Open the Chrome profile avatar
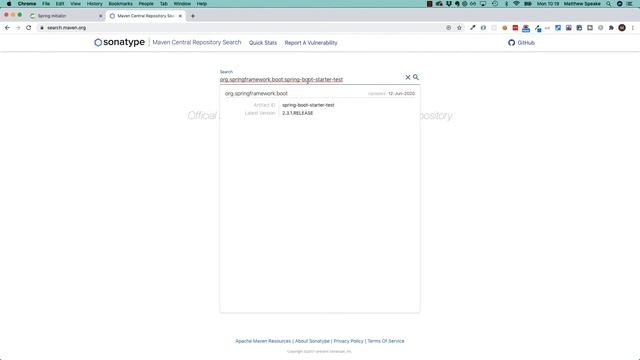Screen dimensions: 640x360 point(622,28)
